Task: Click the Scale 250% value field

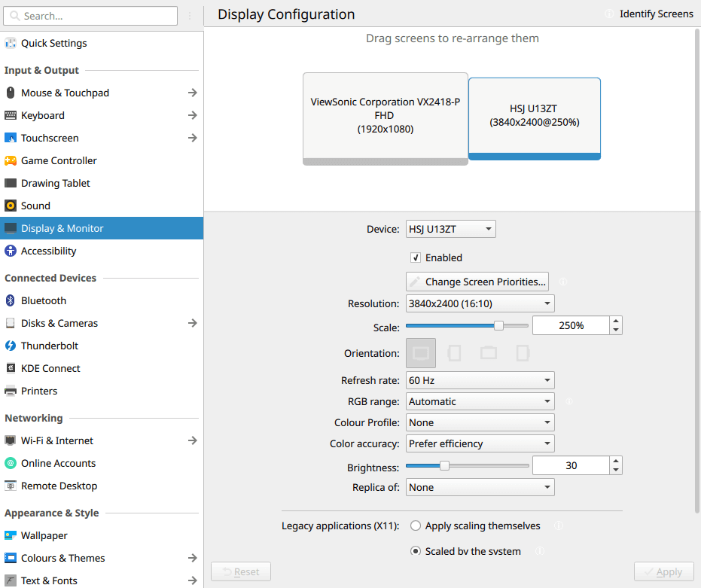Action: (x=571, y=325)
